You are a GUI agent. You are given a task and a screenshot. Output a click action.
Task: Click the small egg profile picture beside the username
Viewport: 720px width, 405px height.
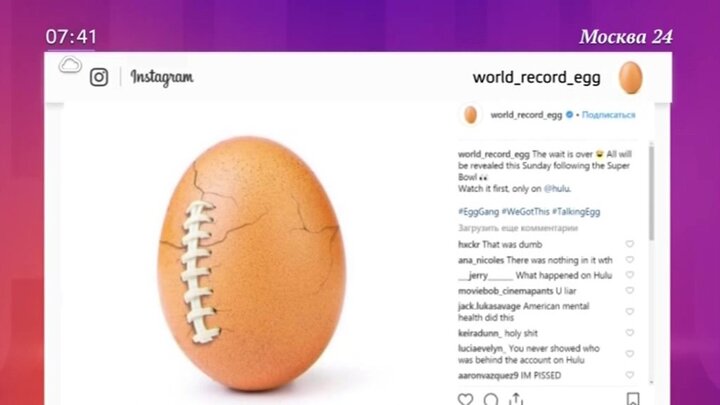[471, 115]
